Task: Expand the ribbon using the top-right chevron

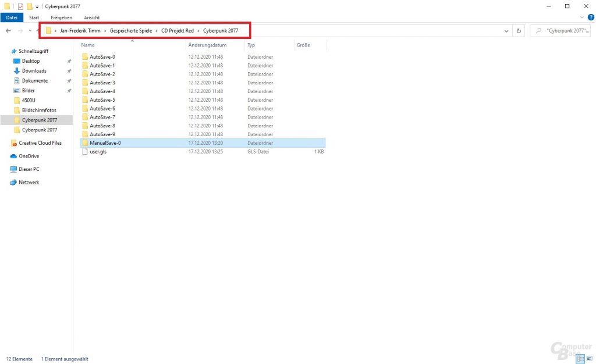Action: [x=581, y=17]
